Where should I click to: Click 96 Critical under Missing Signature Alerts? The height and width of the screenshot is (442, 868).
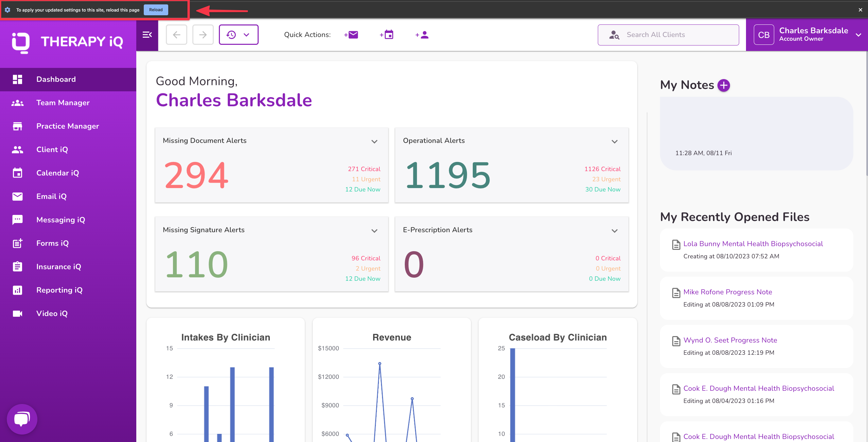366,258
